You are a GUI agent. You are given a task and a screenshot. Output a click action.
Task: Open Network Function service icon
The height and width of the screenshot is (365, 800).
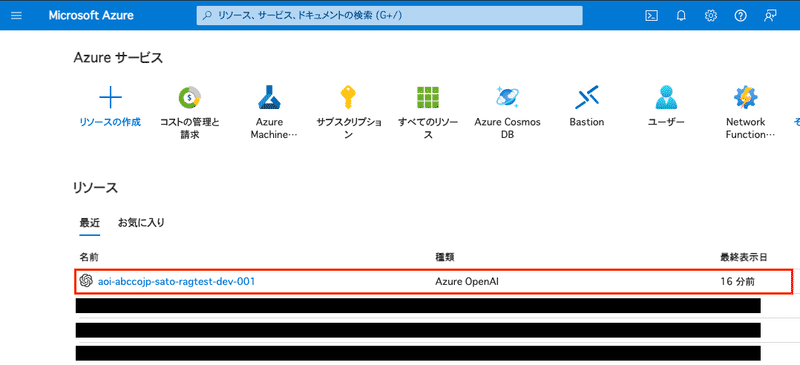[746, 97]
